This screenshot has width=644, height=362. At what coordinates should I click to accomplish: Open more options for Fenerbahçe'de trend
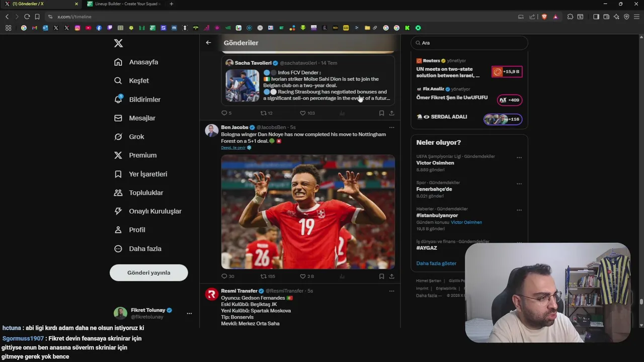pyautogui.click(x=519, y=184)
